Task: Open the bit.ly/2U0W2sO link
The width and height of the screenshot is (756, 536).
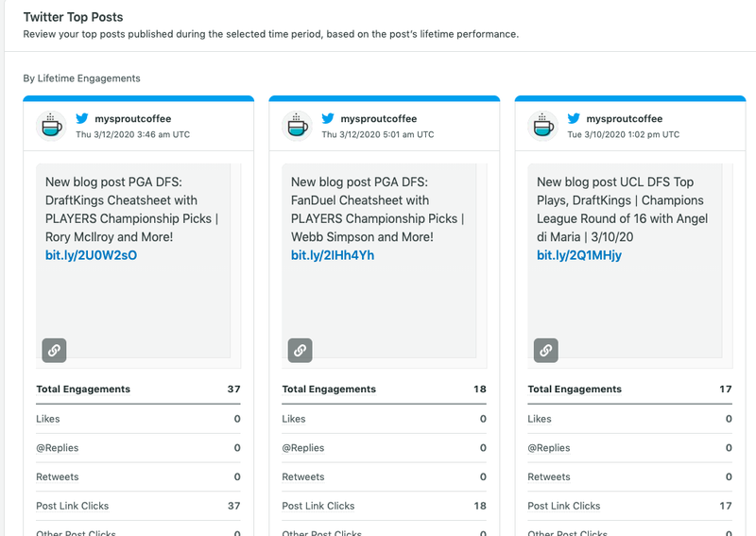Action: (91, 255)
